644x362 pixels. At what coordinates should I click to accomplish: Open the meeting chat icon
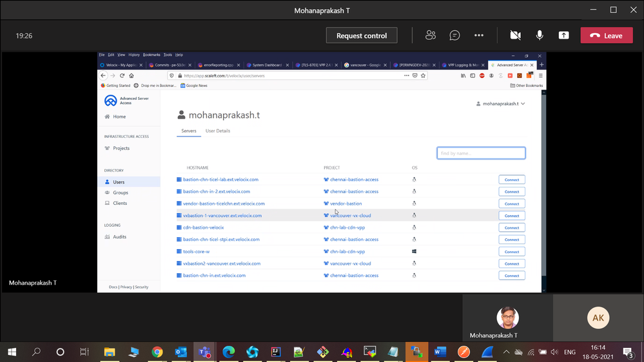click(454, 35)
